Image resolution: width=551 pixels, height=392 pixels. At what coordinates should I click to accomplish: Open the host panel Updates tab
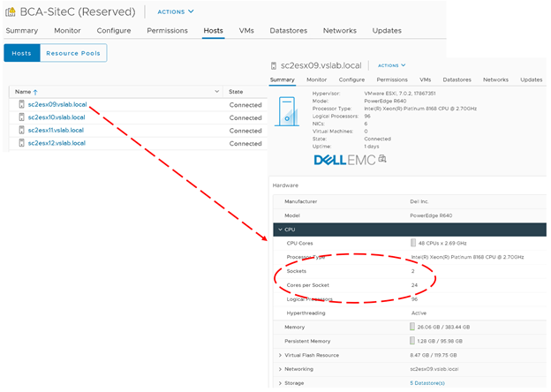[531, 79]
